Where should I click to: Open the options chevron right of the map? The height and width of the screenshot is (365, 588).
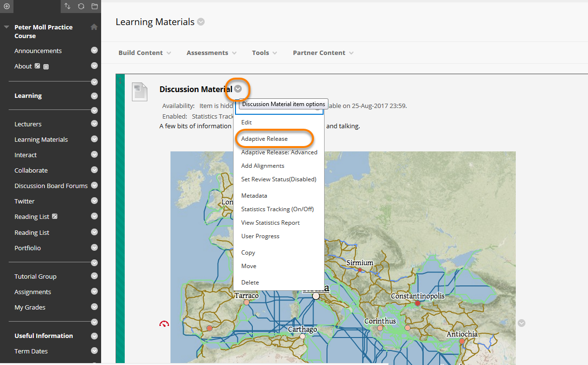(x=522, y=323)
